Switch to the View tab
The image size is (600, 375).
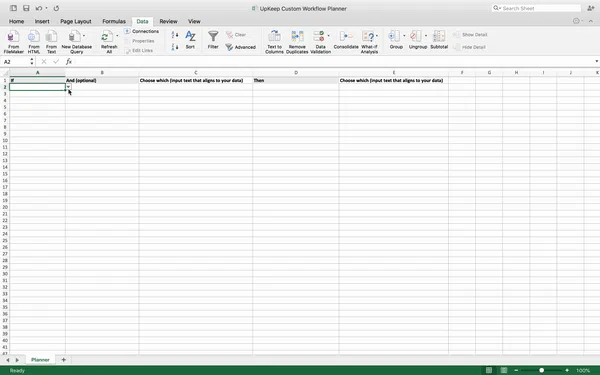pos(194,21)
